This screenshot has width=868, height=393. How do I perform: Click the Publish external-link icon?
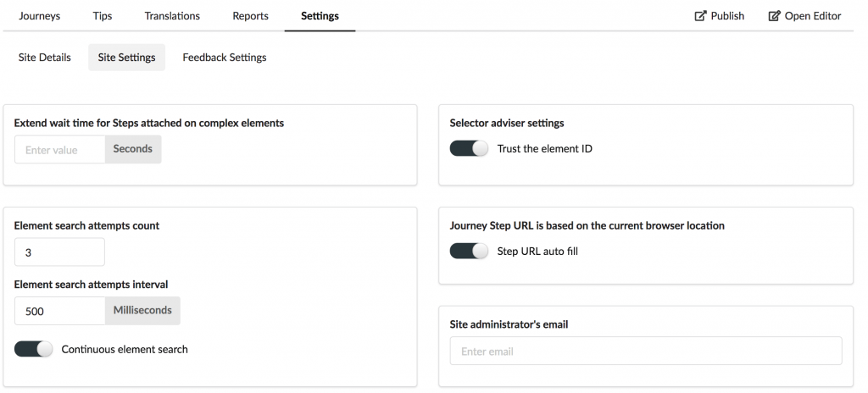coord(700,16)
